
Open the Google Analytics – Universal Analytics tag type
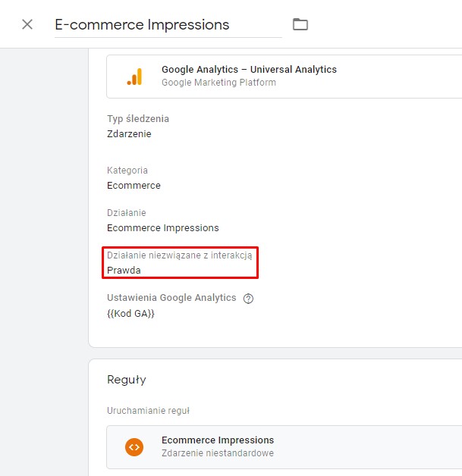click(284, 77)
